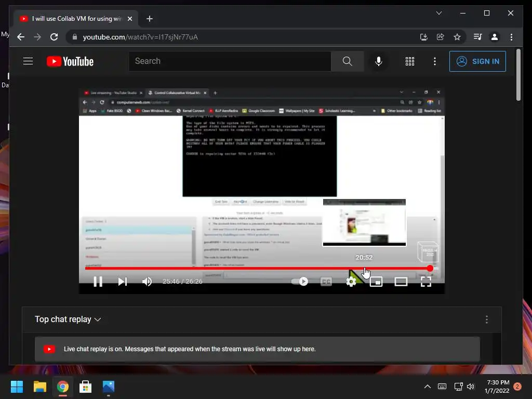The image size is (532, 399).
Task: Show hidden tray icons chevron
Action: [428, 387]
